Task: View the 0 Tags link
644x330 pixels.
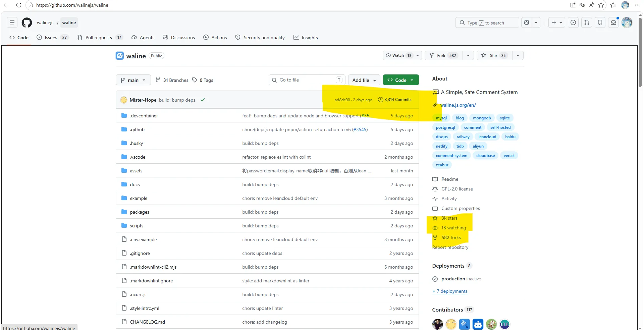Action: click(203, 80)
